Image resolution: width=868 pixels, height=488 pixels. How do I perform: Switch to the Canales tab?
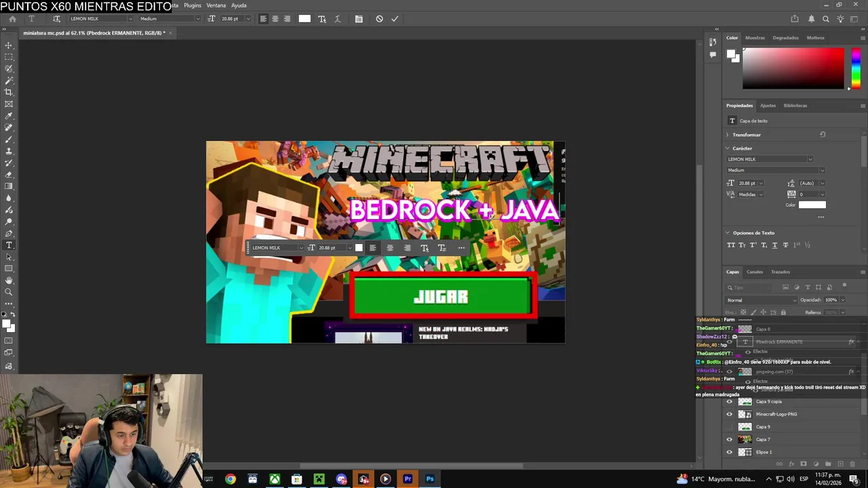click(755, 272)
